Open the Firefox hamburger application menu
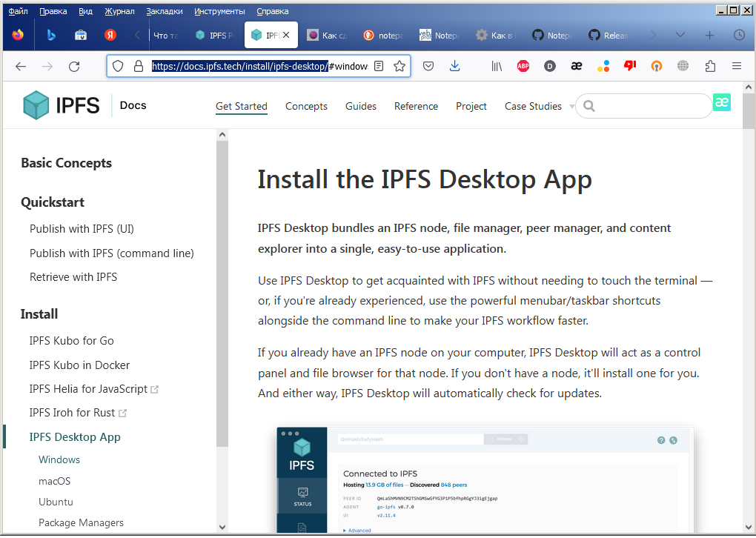Screen dimensions: 756x538 (x=736, y=66)
